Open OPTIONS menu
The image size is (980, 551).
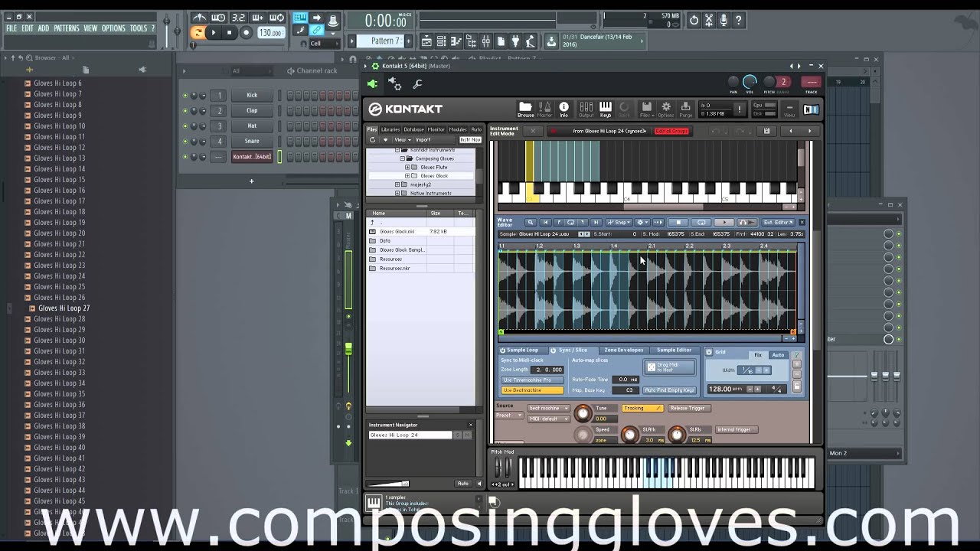113,28
